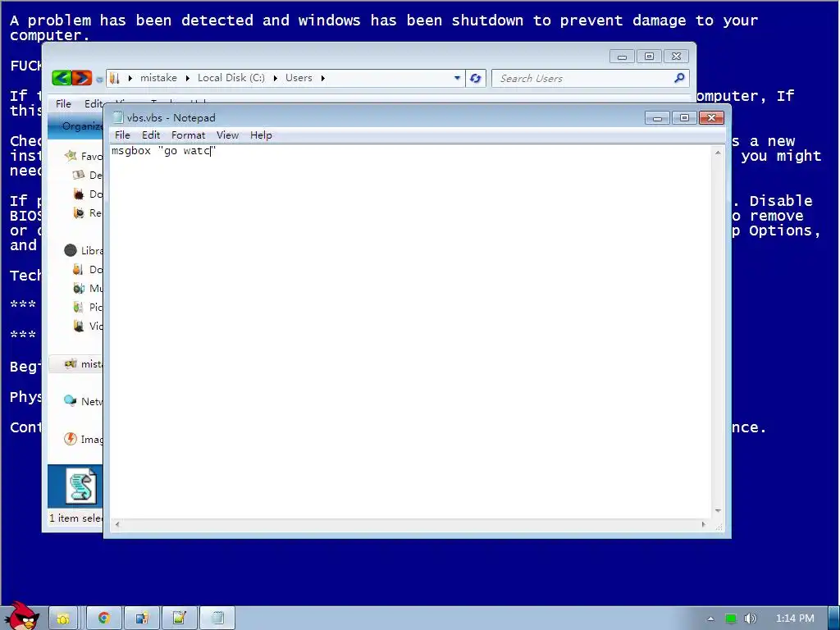Click the orange Forward arrow in Explorer
The height and width of the screenshot is (630, 840).
point(82,78)
